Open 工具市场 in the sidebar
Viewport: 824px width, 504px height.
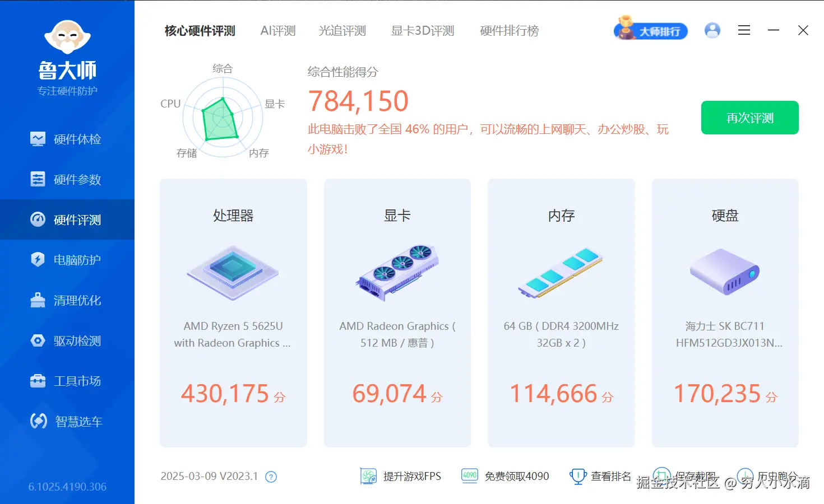pos(67,381)
